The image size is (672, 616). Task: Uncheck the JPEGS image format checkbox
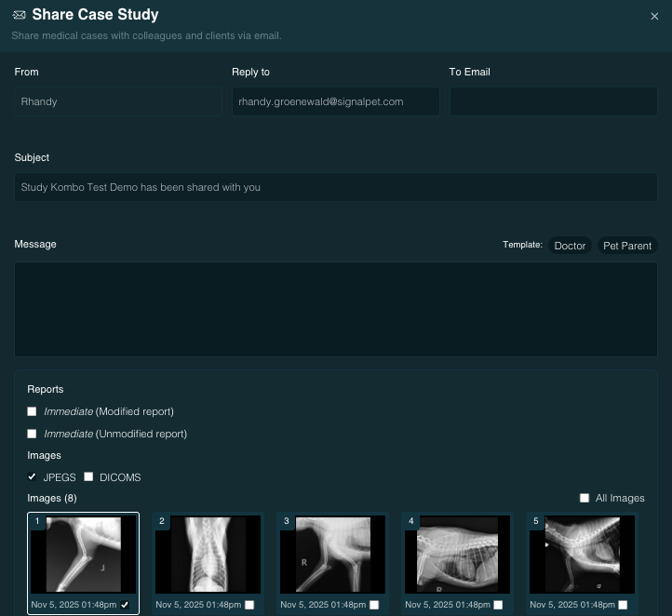tap(33, 477)
